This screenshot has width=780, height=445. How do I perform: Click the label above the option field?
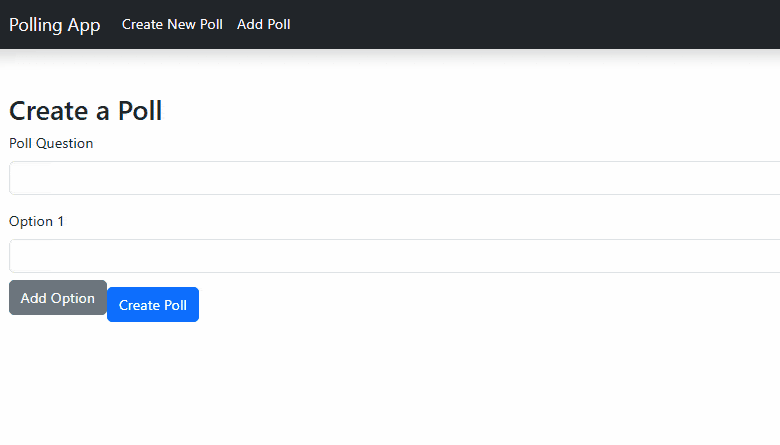tap(36, 221)
